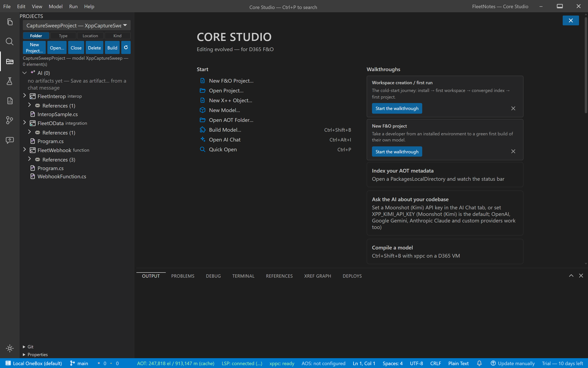
Task: Switch to the TERMINAL tab
Action: coord(243,276)
